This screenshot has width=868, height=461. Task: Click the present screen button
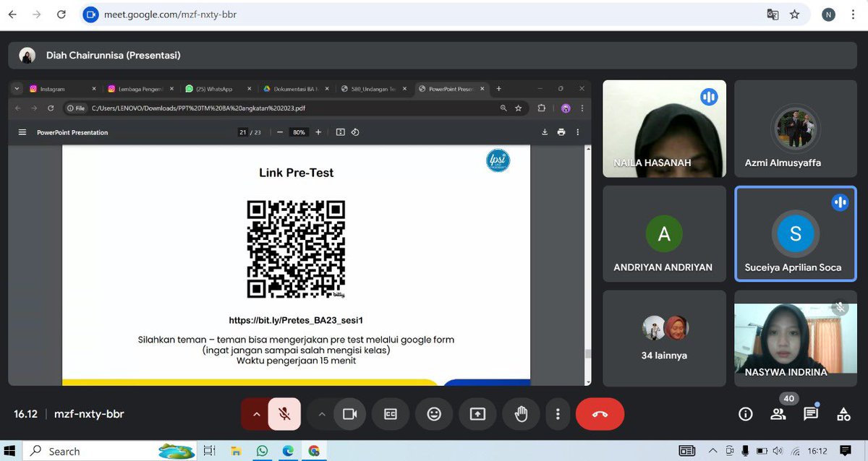coord(477,414)
